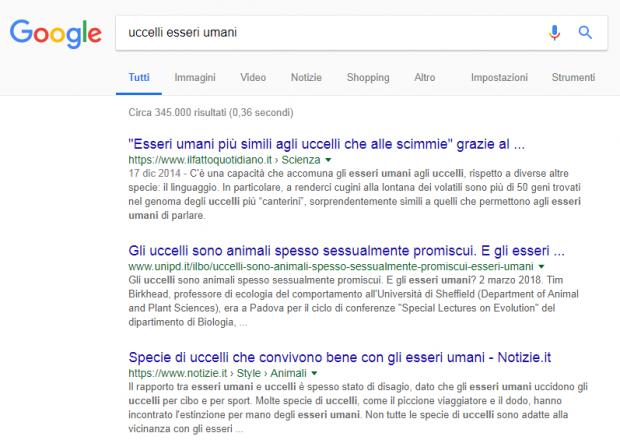Viewport: 620px width, 447px height.
Task: Open result 'Specie di uccelli che convivono bene'
Action: coord(340,358)
